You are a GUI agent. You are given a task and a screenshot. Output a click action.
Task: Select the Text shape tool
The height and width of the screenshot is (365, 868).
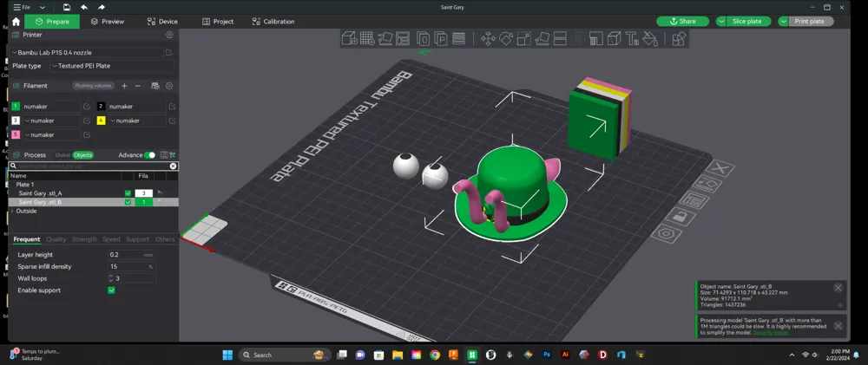point(632,39)
